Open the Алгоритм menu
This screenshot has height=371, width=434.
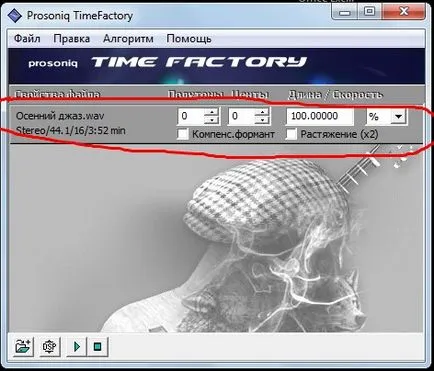click(x=128, y=39)
